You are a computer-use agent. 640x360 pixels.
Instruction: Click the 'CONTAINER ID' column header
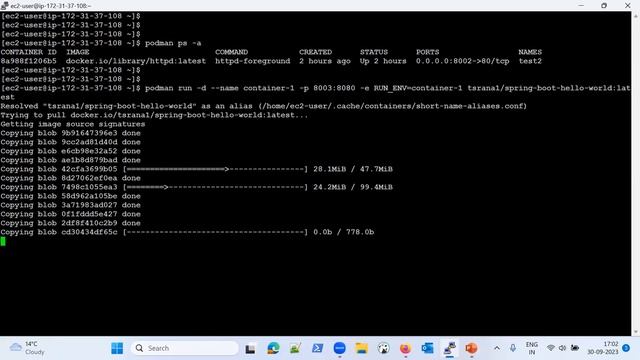click(29, 52)
